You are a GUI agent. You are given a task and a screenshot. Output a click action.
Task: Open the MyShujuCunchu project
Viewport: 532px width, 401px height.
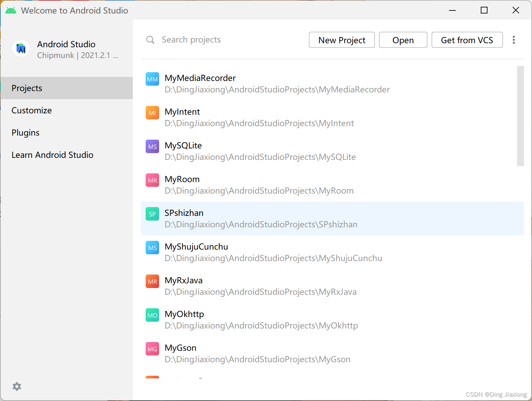[x=332, y=252]
